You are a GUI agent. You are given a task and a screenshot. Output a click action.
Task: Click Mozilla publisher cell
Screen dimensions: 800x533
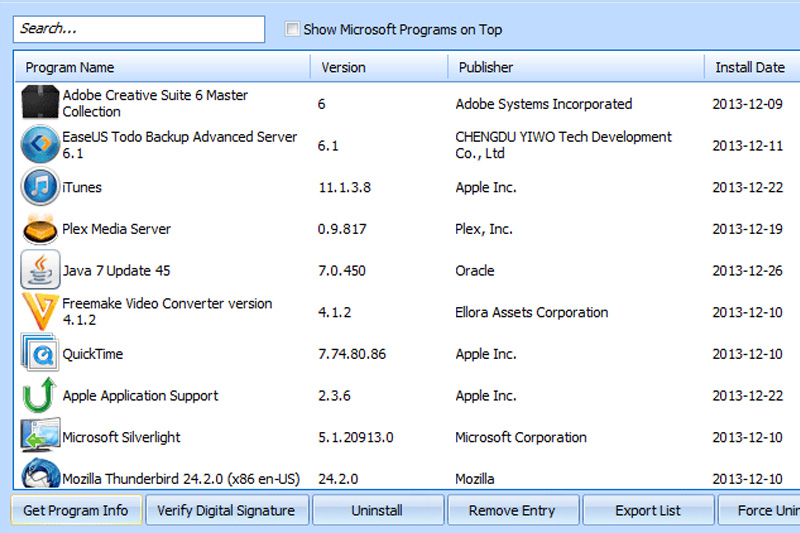pos(474,479)
